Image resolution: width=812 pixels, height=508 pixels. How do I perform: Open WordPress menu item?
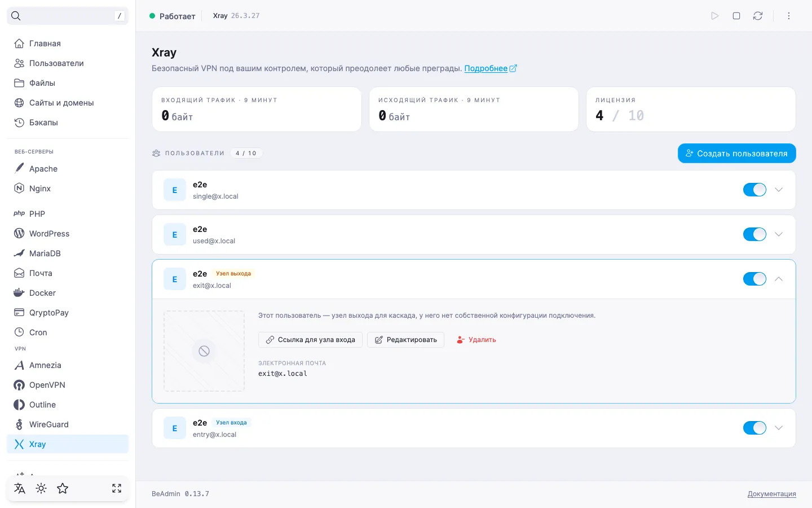click(x=68, y=233)
